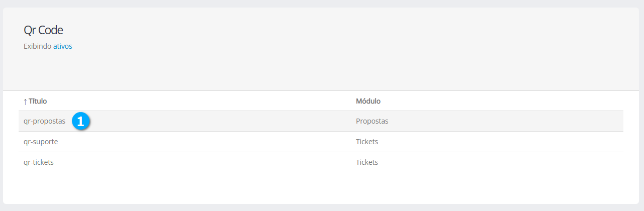Screen dimensions: 644x211
Task: Click the blue number 1 badge
Action: [81, 121]
